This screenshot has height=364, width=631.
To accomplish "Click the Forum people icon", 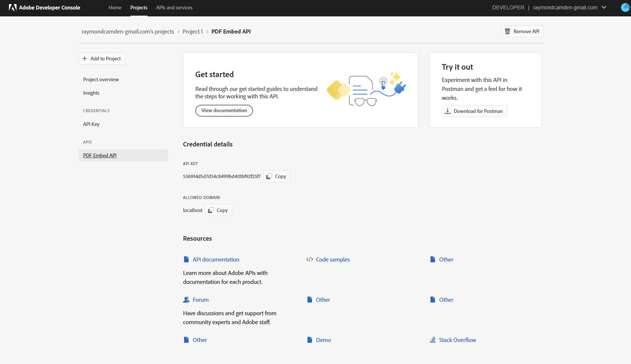I will point(186,300).
